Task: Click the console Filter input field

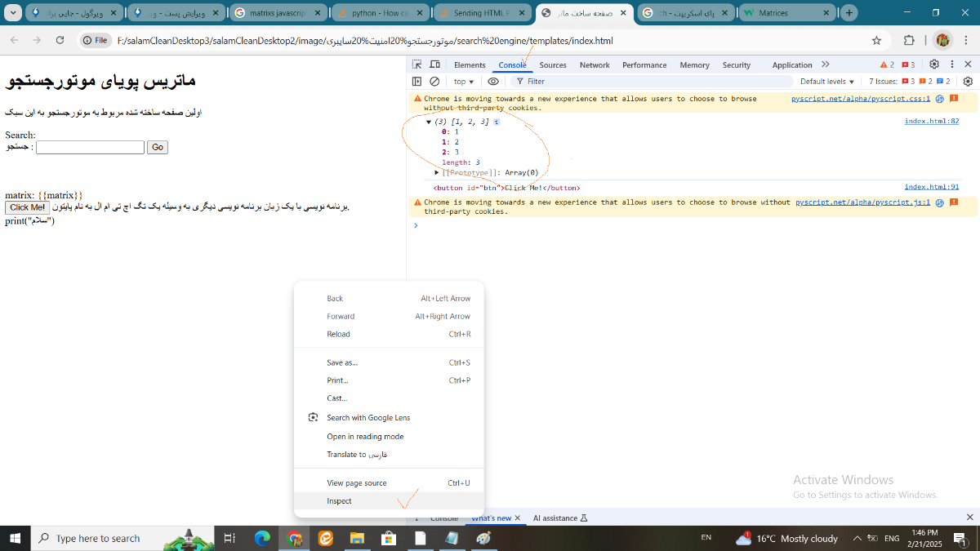Action: click(x=653, y=82)
